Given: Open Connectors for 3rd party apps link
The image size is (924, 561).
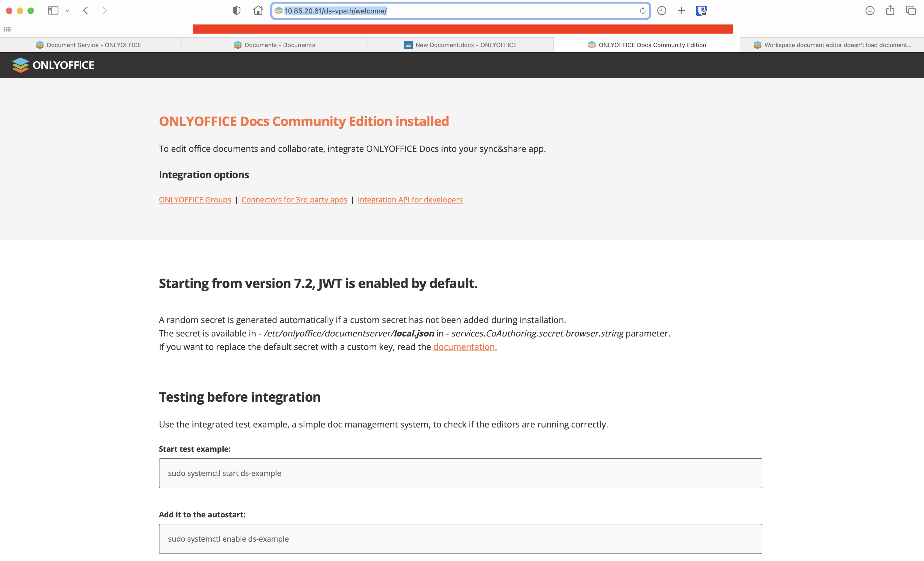Looking at the screenshot, I should (294, 200).
